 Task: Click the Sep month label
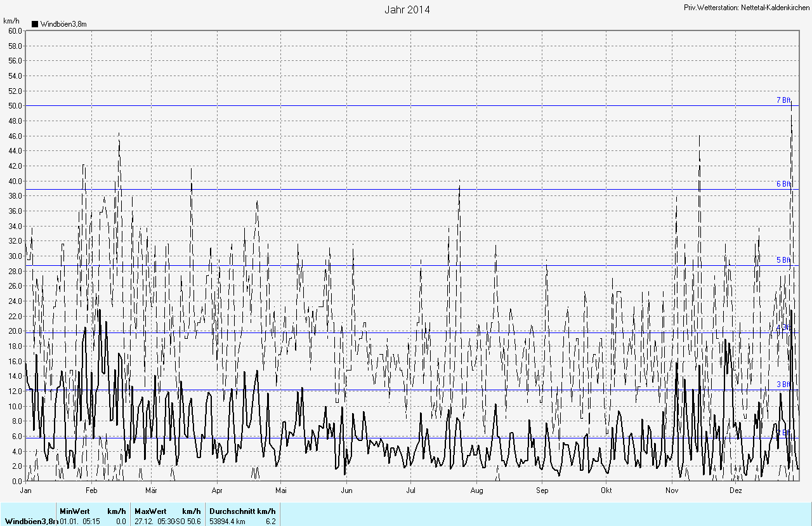(x=542, y=491)
